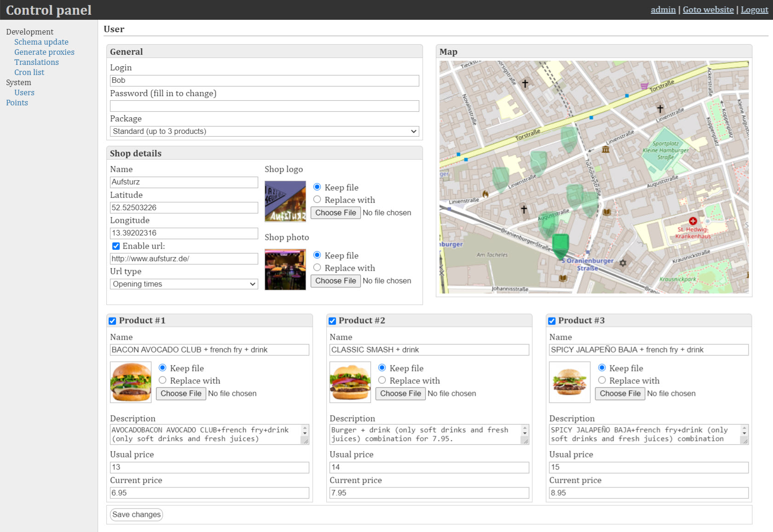
Task: Click the museum icon near Linienstraße
Action: pyautogui.click(x=606, y=150)
